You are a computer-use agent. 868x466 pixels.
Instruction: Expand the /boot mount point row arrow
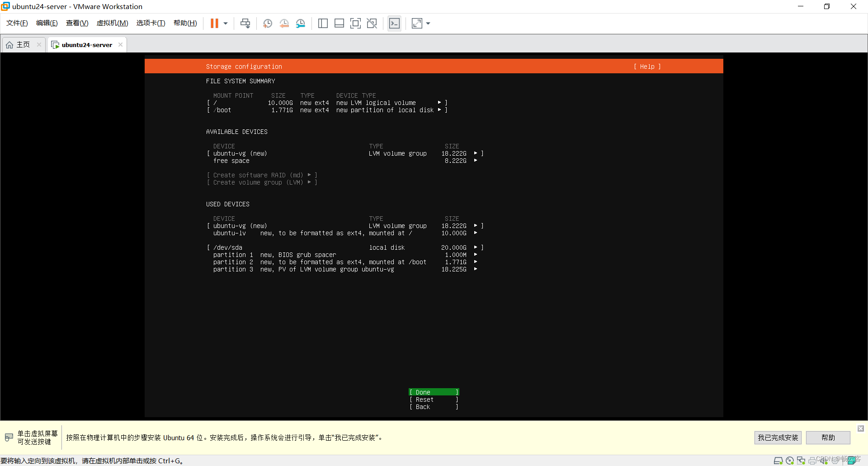439,110
